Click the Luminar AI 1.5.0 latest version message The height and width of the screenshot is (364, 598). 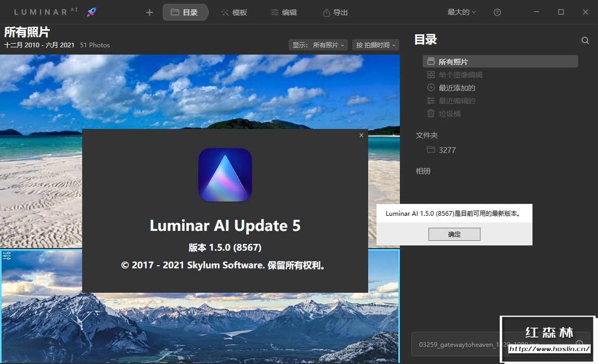click(453, 214)
